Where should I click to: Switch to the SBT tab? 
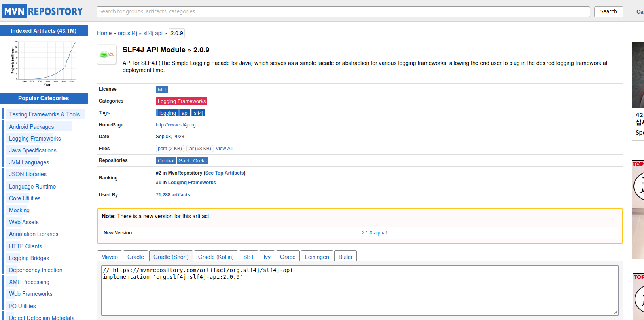pos(249,257)
